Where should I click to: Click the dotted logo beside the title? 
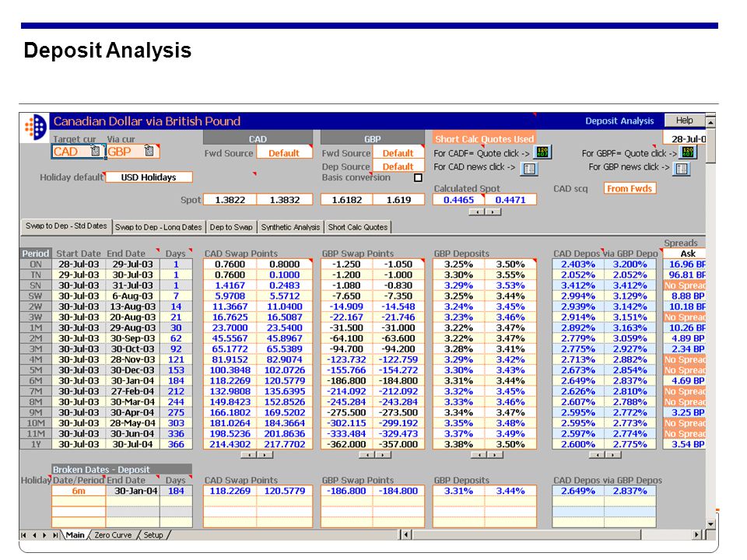tap(35, 127)
